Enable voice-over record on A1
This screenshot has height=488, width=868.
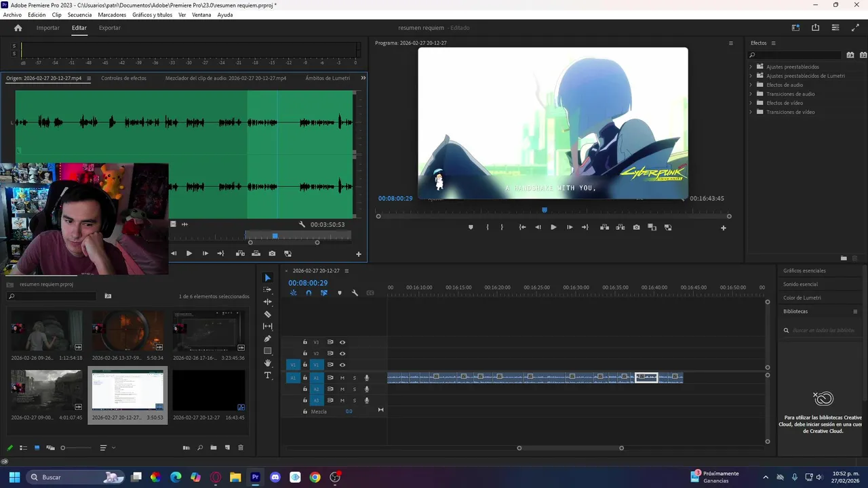pos(367,378)
